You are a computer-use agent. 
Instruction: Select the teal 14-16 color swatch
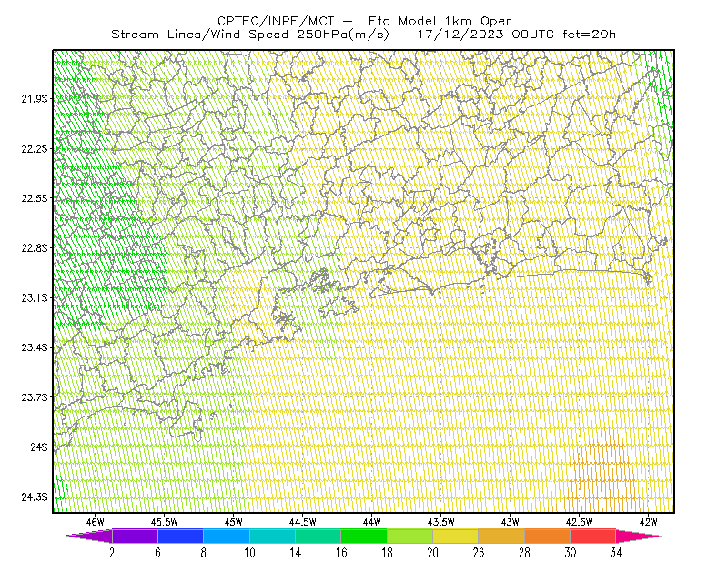click(318, 536)
